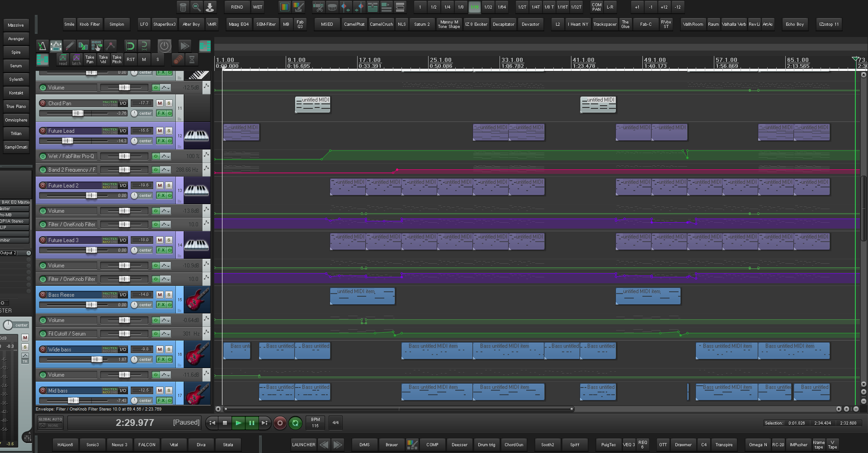
Task: Click the power button icon in toolbar
Action: pyautogui.click(x=165, y=46)
